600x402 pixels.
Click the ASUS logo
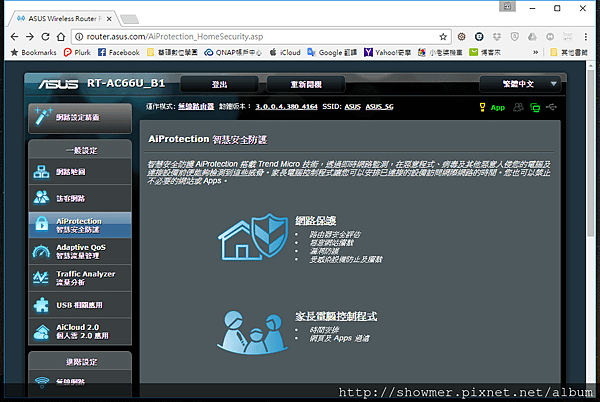pyautogui.click(x=58, y=84)
